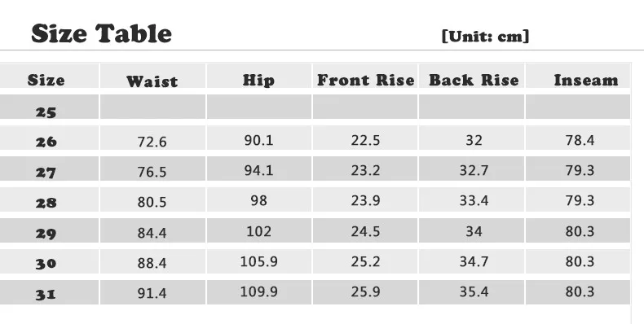This screenshot has width=644, height=324.
Task: Click the Waist column header
Action: pyautogui.click(x=152, y=81)
